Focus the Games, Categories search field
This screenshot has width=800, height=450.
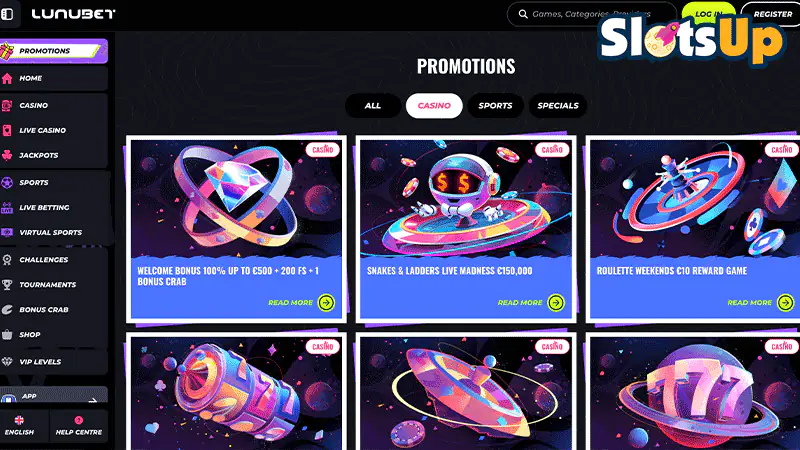coord(592,14)
